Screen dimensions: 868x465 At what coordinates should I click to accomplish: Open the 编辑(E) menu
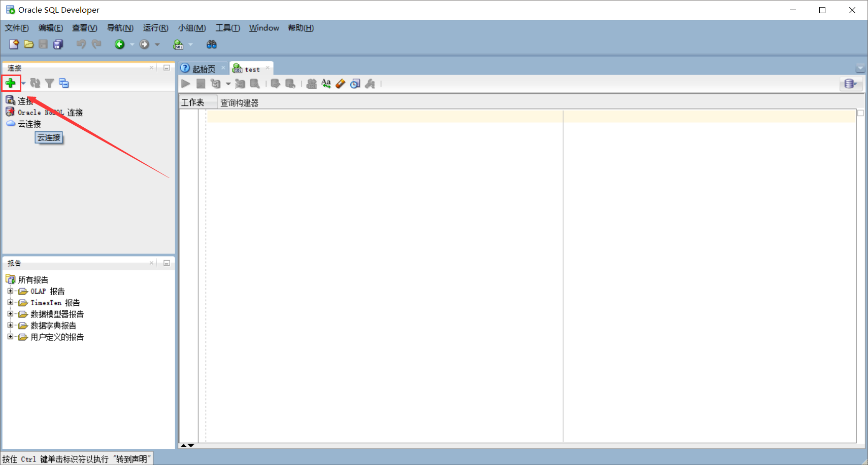(51, 28)
